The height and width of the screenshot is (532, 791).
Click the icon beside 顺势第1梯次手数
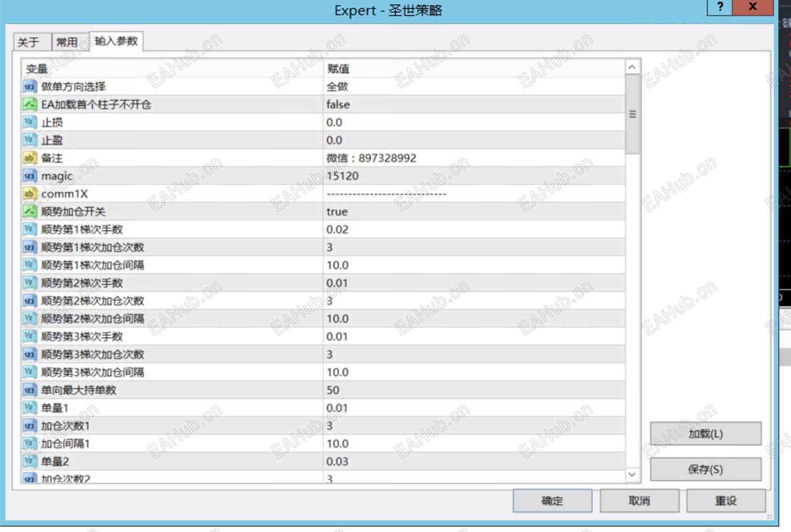coord(30,229)
